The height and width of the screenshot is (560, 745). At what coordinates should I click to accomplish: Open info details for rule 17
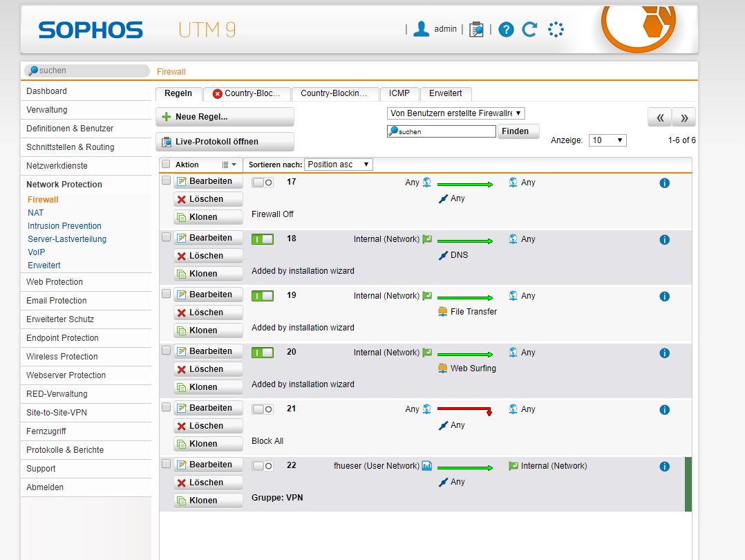pos(664,183)
